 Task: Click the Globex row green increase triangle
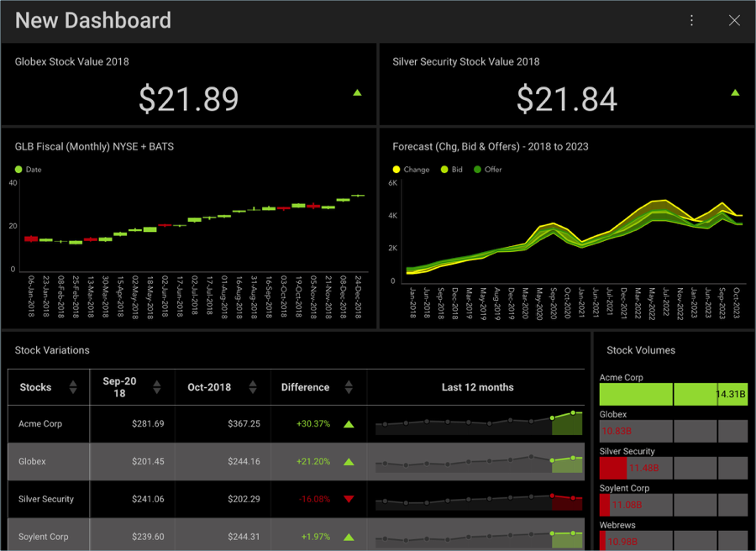tap(349, 462)
